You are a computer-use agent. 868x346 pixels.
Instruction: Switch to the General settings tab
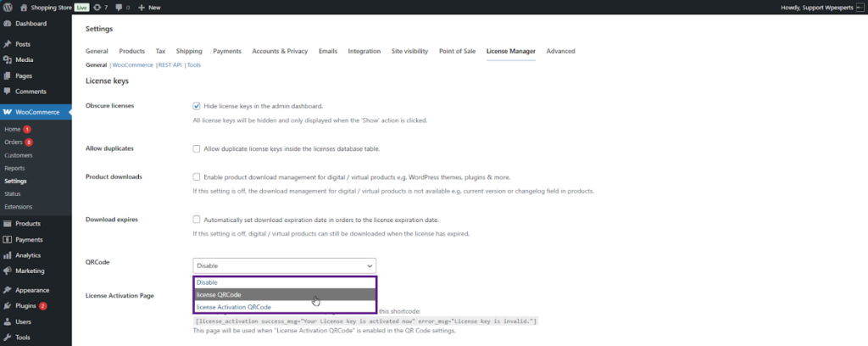97,51
